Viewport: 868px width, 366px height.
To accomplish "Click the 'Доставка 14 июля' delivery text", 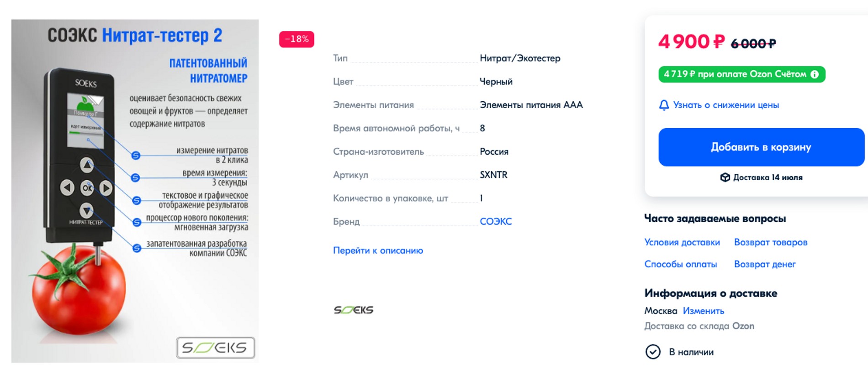I will pos(767,178).
